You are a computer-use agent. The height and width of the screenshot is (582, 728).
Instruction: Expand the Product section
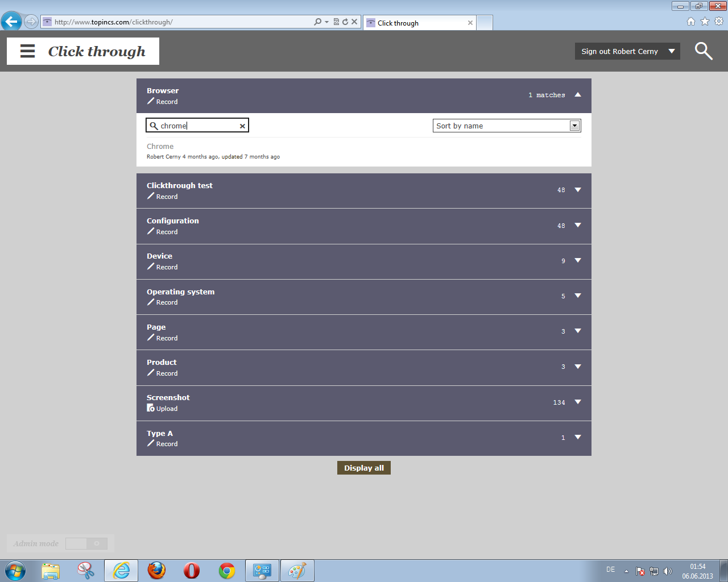click(x=578, y=367)
